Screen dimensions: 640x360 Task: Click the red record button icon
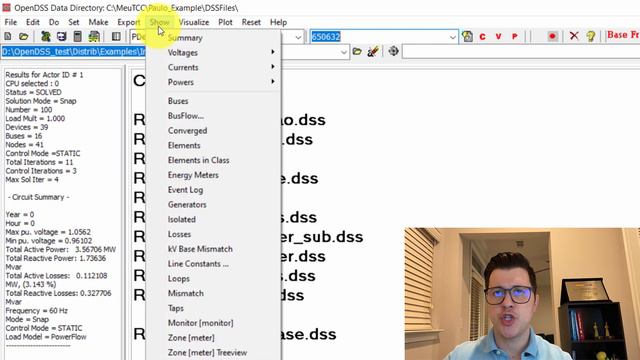point(552,36)
